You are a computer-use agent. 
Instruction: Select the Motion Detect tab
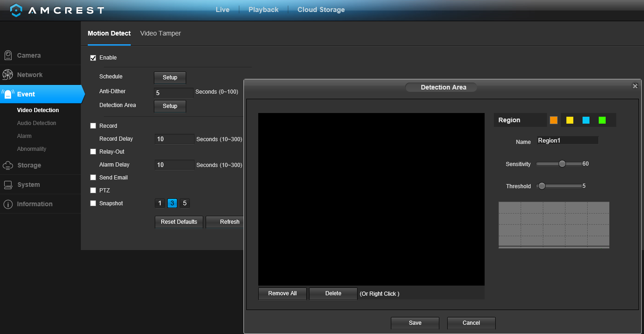109,33
